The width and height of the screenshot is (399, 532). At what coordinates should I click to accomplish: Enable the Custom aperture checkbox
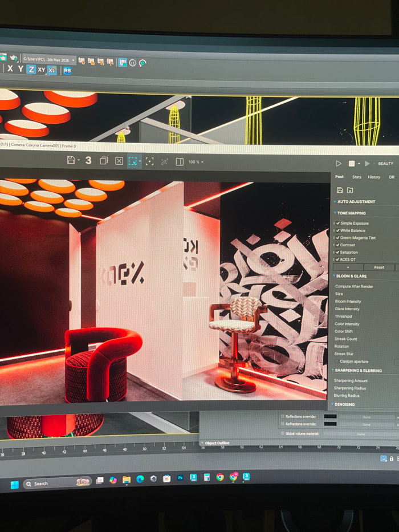[337, 362]
